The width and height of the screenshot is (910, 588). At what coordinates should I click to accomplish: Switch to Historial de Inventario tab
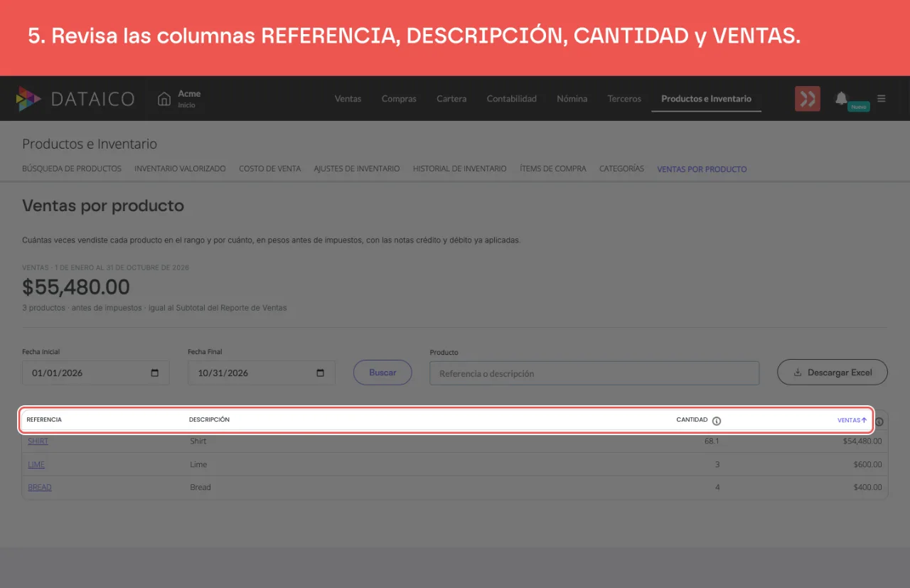[x=460, y=169]
